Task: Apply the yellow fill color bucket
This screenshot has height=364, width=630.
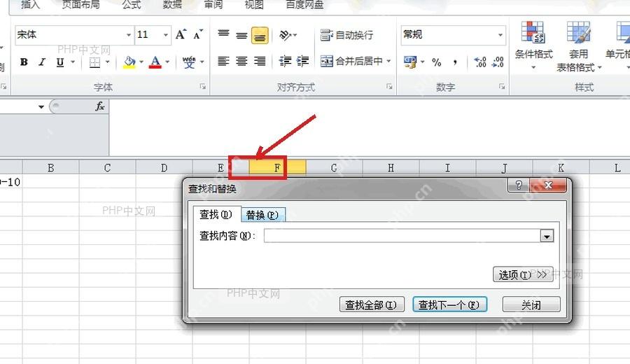Action: [129, 62]
